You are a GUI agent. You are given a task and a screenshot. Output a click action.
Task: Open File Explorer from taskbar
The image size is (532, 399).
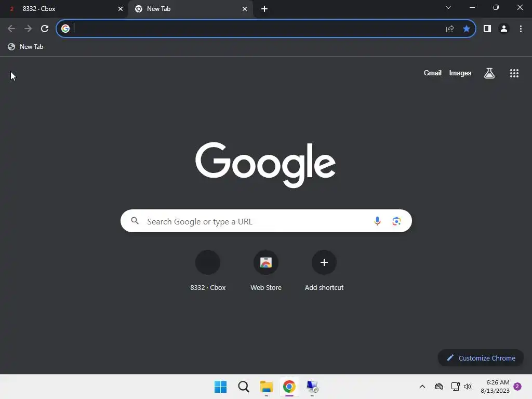pyautogui.click(x=267, y=387)
